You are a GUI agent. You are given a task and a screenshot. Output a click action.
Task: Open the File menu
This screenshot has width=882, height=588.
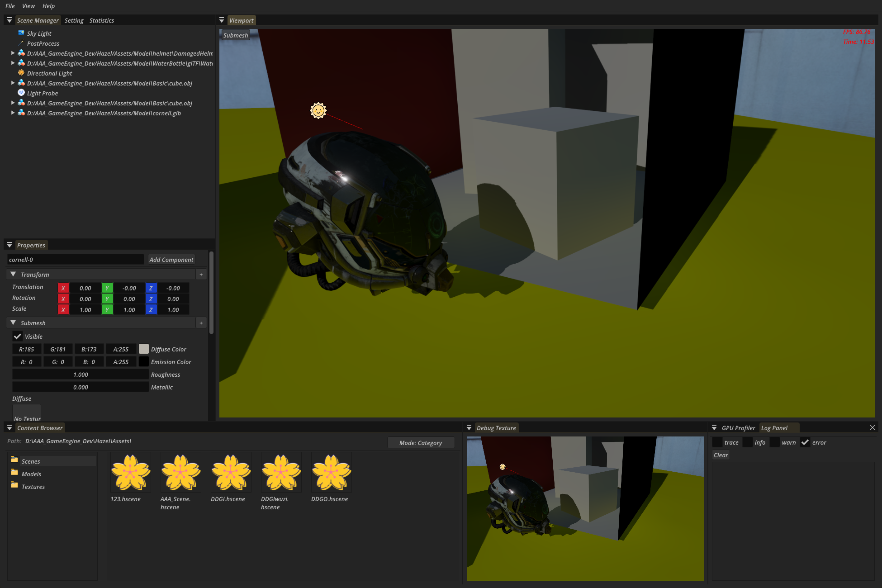tap(10, 6)
